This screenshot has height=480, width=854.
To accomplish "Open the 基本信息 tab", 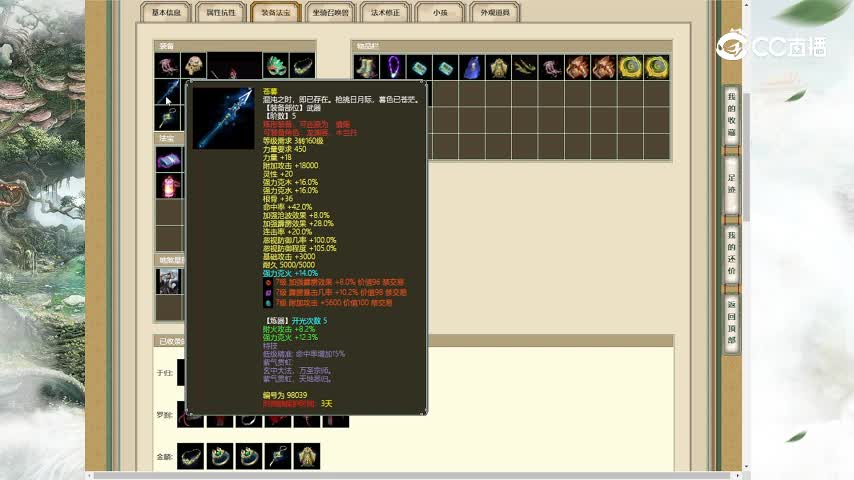I will pyautogui.click(x=166, y=13).
